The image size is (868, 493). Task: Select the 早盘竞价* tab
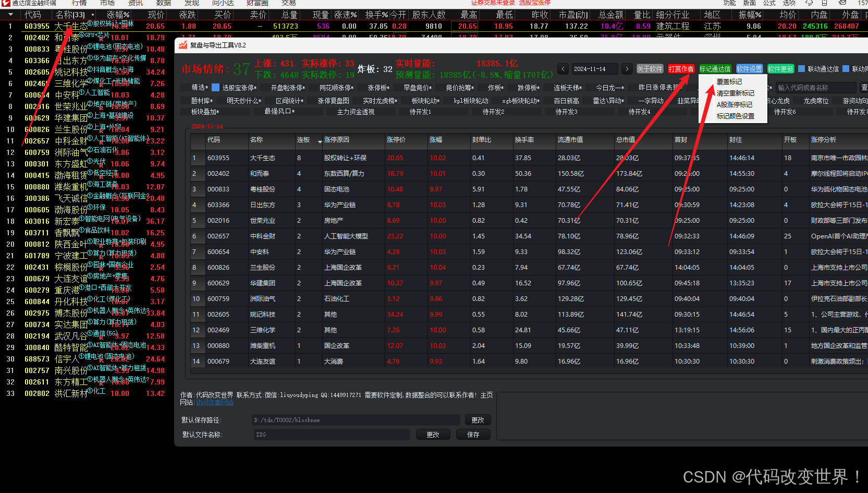(418, 88)
